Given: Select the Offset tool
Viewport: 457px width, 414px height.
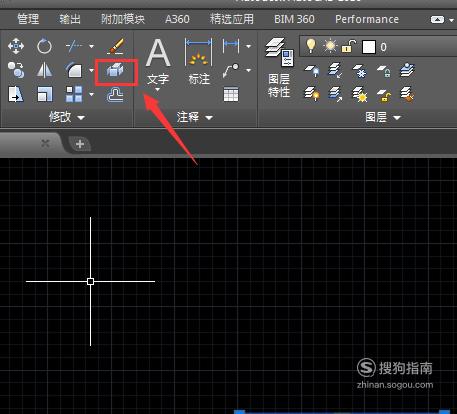Looking at the screenshot, I should tap(115, 95).
